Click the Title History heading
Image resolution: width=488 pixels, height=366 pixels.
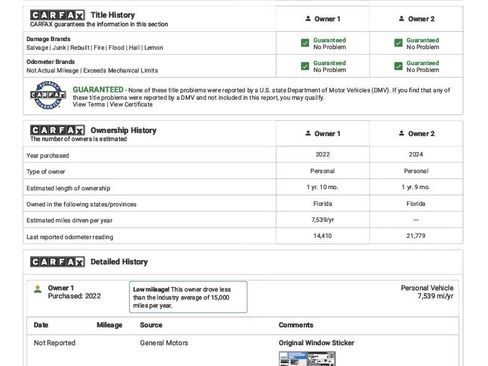(x=113, y=15)
